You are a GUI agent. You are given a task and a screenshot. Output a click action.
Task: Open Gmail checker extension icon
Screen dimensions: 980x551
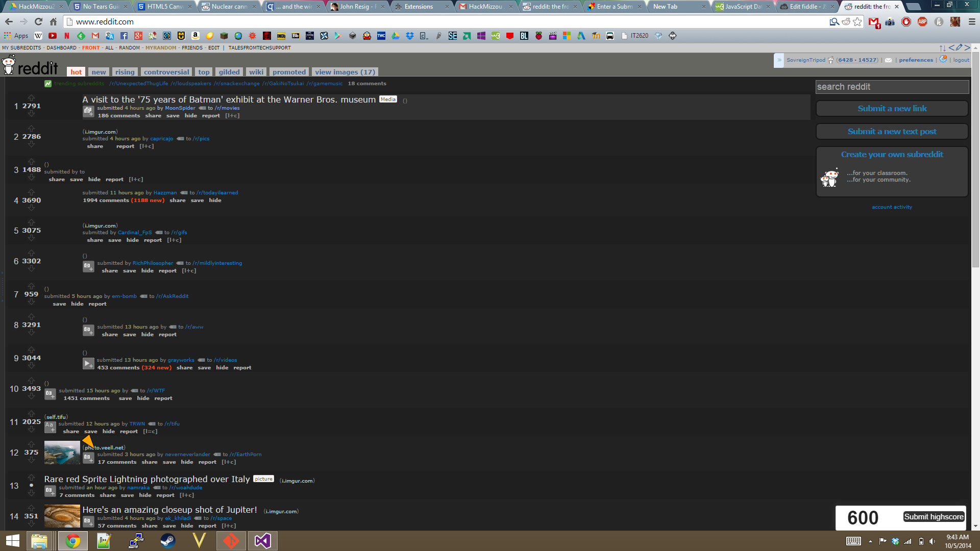873,22
